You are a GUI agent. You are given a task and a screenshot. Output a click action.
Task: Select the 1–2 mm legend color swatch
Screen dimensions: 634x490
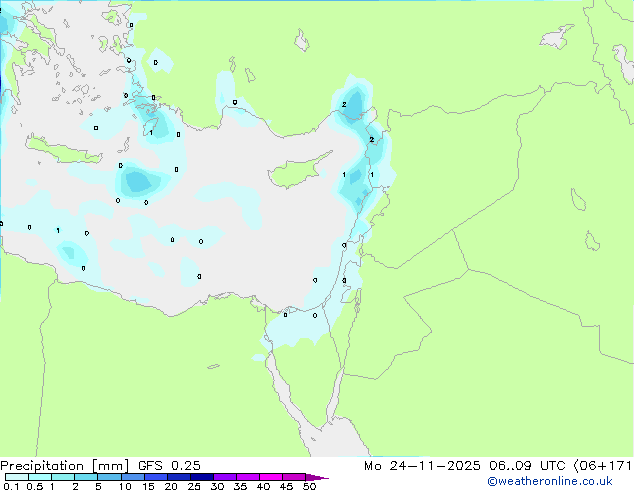pos(63,477)
